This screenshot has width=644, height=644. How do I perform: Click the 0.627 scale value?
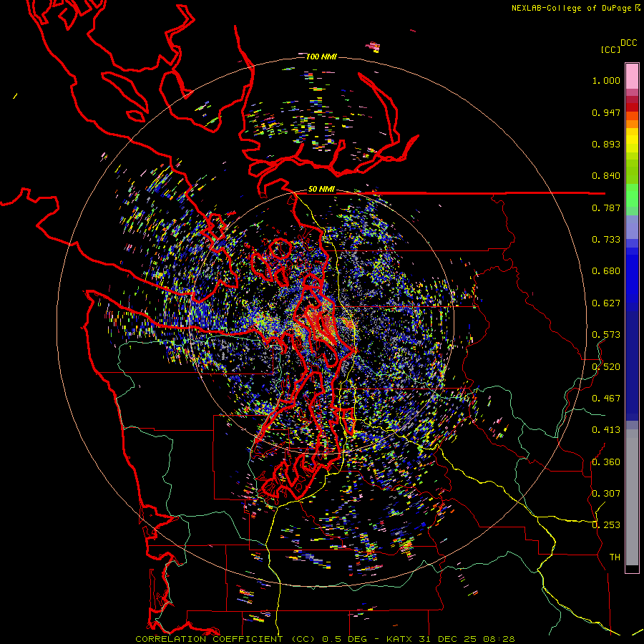coord(606,303)
